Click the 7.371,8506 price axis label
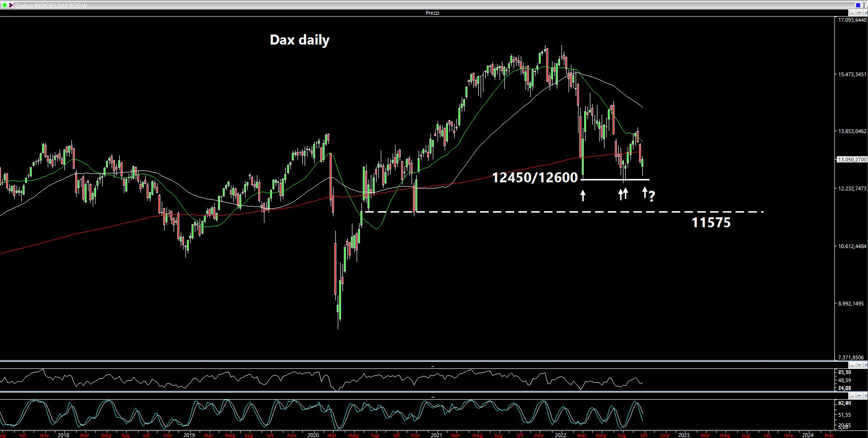This screenshot has height=438, width=868. pyautogui.click(x=851, y=358)
